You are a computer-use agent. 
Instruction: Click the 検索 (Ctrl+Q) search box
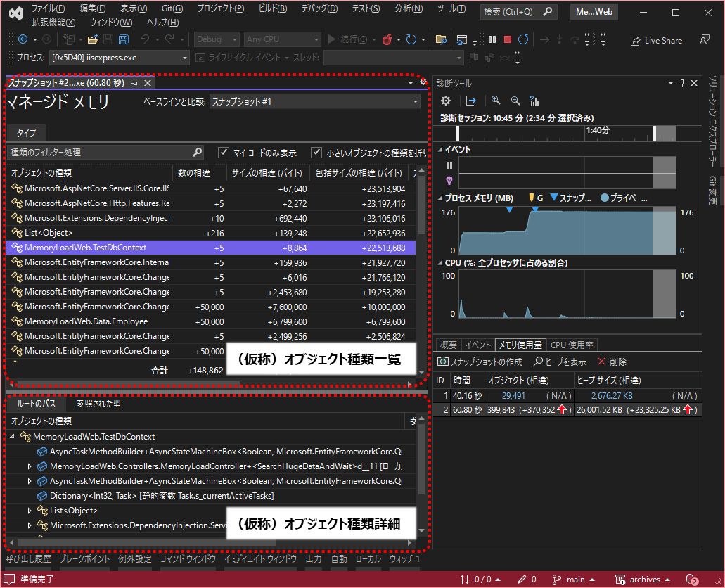click(518, 12)
